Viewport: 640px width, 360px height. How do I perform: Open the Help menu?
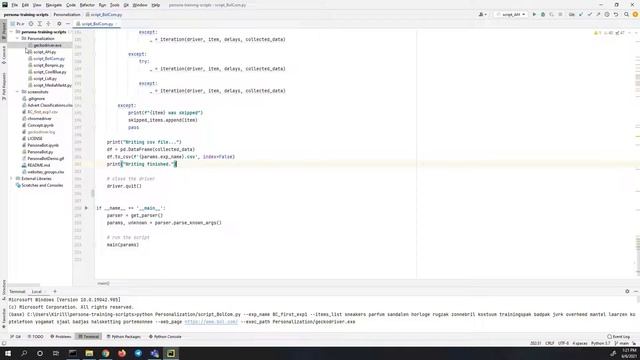click(156, 5)
